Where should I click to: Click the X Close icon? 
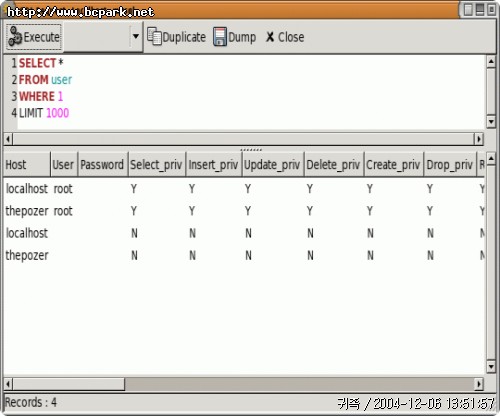270,37
